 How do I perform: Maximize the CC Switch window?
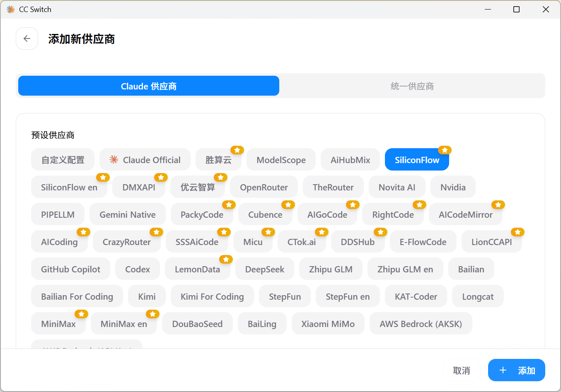pos(516,9)
